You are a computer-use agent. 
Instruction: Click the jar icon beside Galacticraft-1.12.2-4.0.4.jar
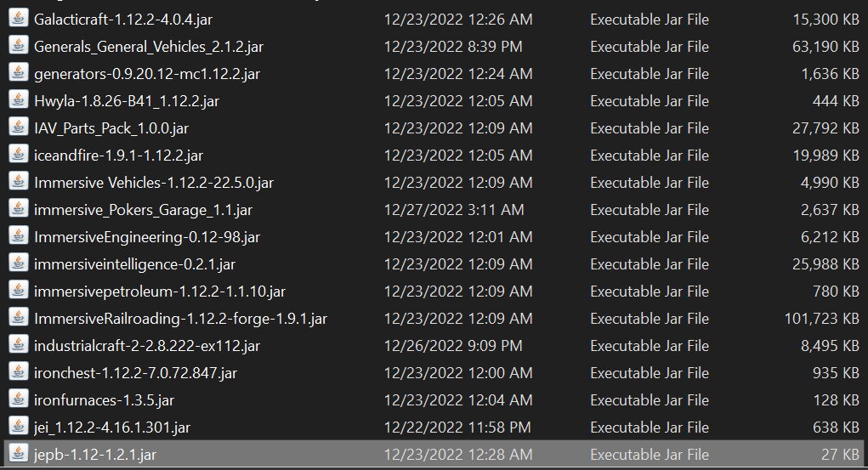(18, 18)
